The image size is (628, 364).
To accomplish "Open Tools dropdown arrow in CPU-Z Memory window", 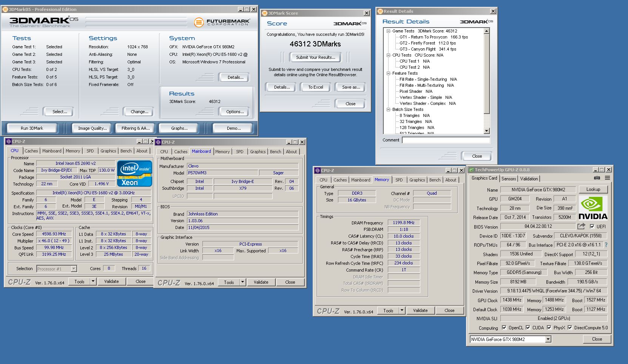I will [402, 310].
